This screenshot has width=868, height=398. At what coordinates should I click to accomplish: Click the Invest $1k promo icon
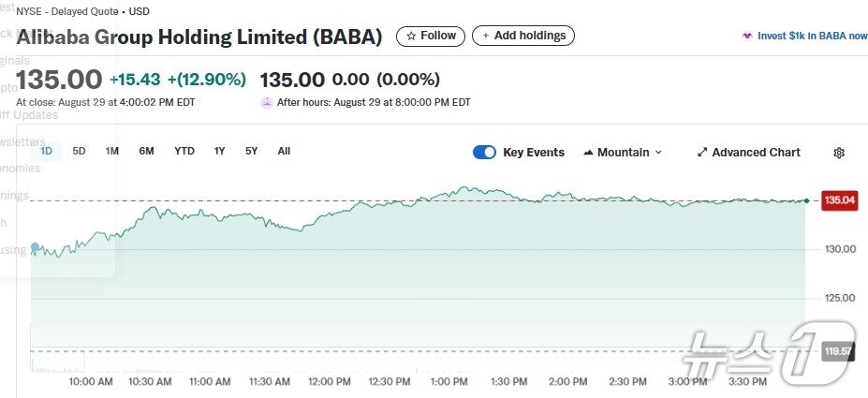[x=746, y=36]
